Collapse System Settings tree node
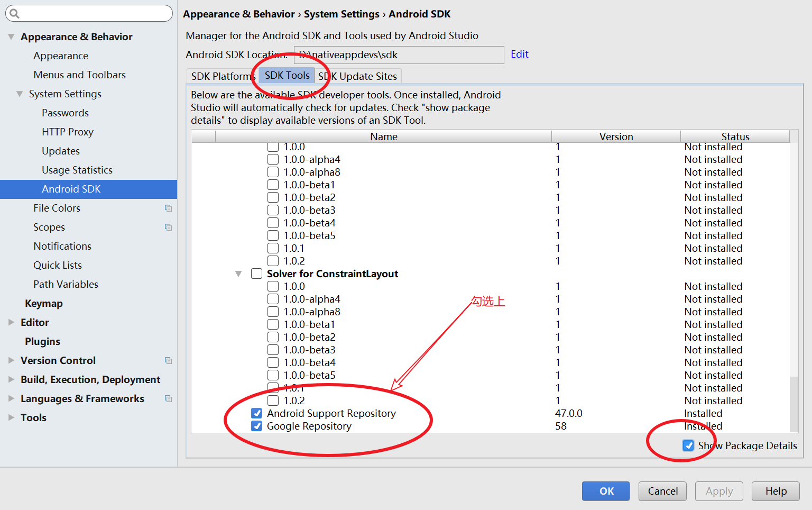 tap(20, 94)
